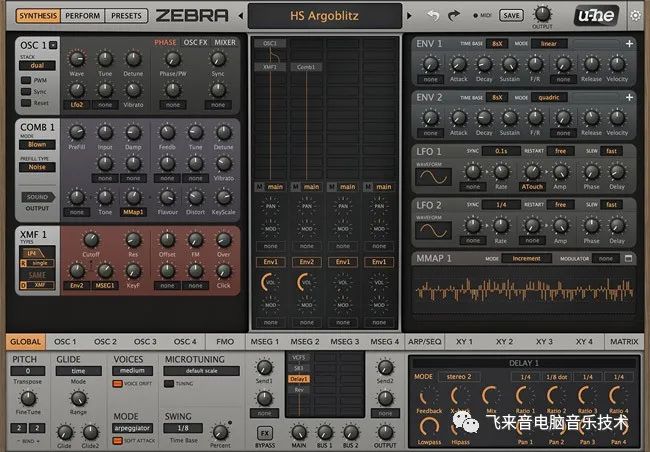Switch to the PRESETS page
The image size is (650, 452).
[126, 16]
